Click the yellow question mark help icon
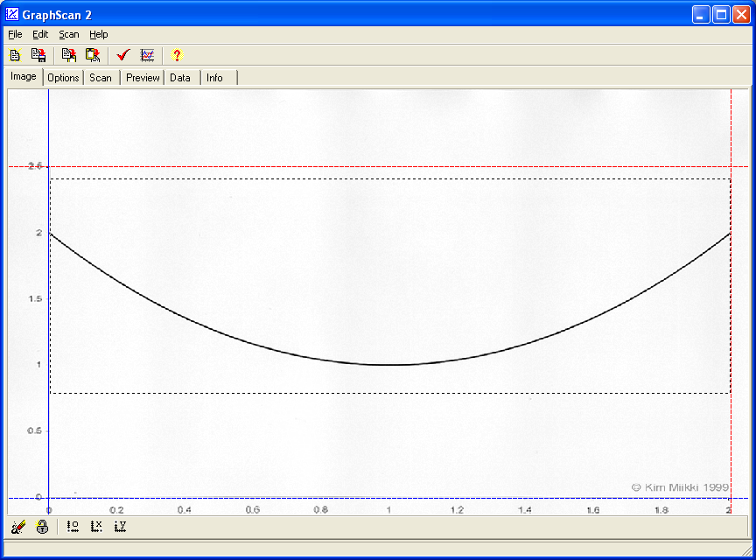 (x=177, y=55)
